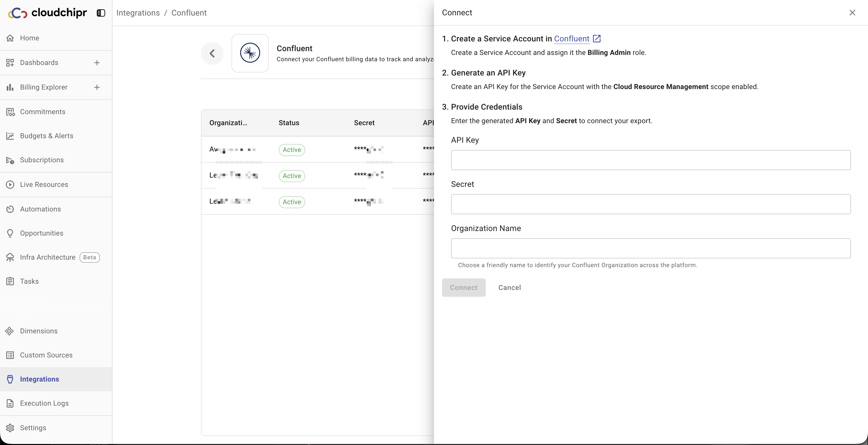Open the Settings gear item

point(33,428)
